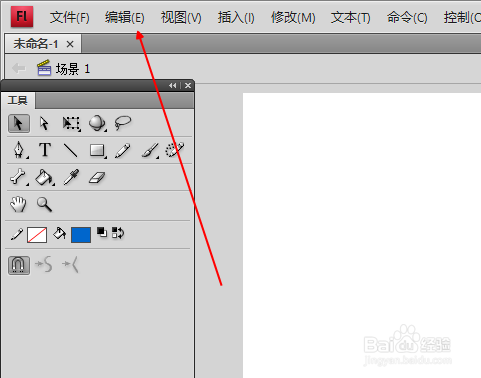Close the 未命名-1 document tab
481x378 pixels.
(x=70, y=44)
